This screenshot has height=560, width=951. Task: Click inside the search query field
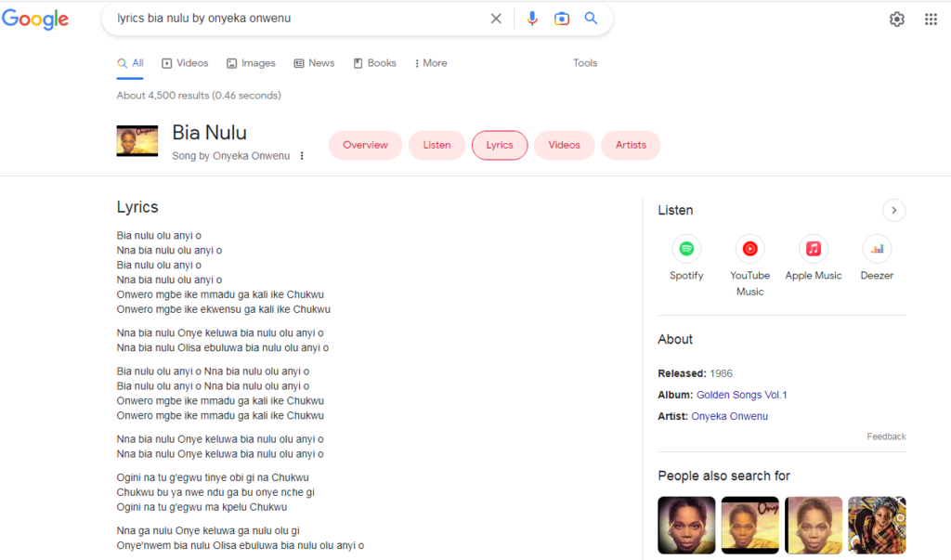coord(297,19)
